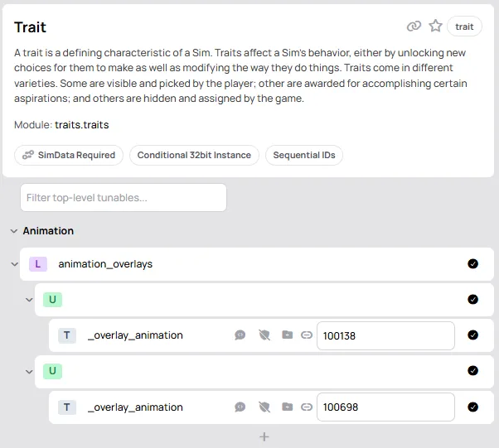The width and height of the screenshot is (499, 448).
Task: Toggle the checkmark on the first U row
Action: coord(473,300)
